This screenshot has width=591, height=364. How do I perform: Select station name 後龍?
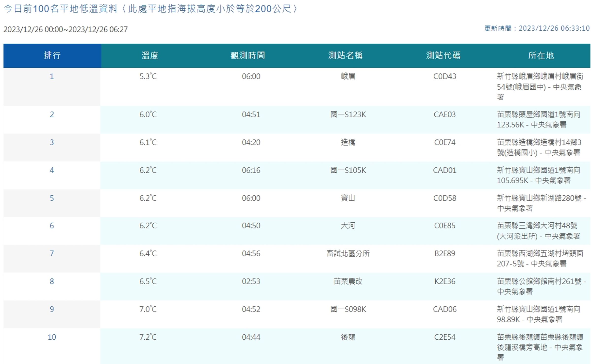(348, 337)
